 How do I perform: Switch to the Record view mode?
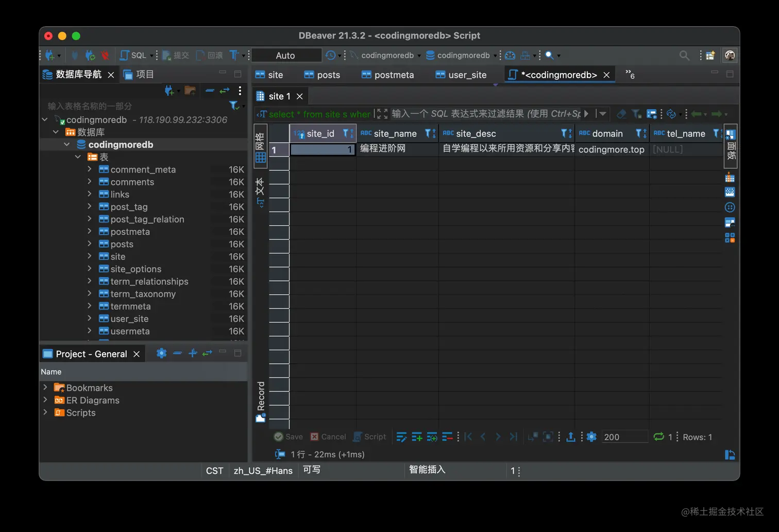point(261,402)
